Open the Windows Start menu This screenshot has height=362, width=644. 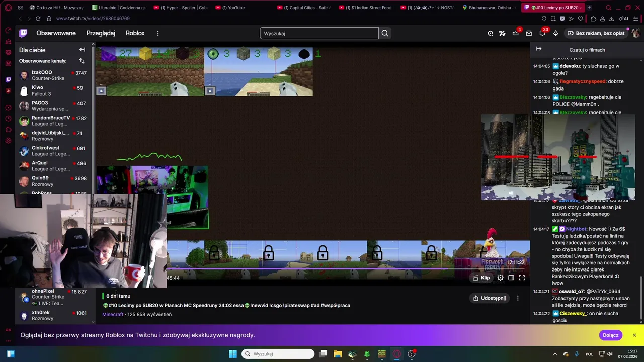click(x=232, y=354)
